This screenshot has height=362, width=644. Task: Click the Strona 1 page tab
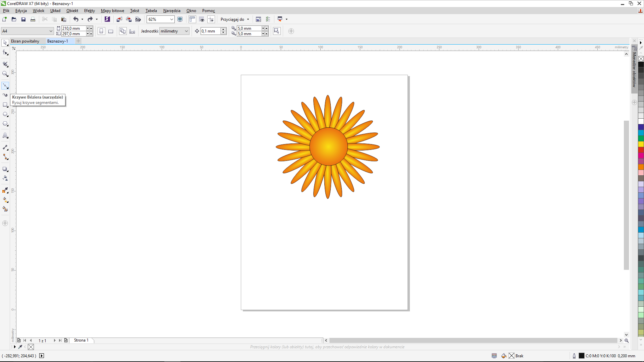(81, 340)
